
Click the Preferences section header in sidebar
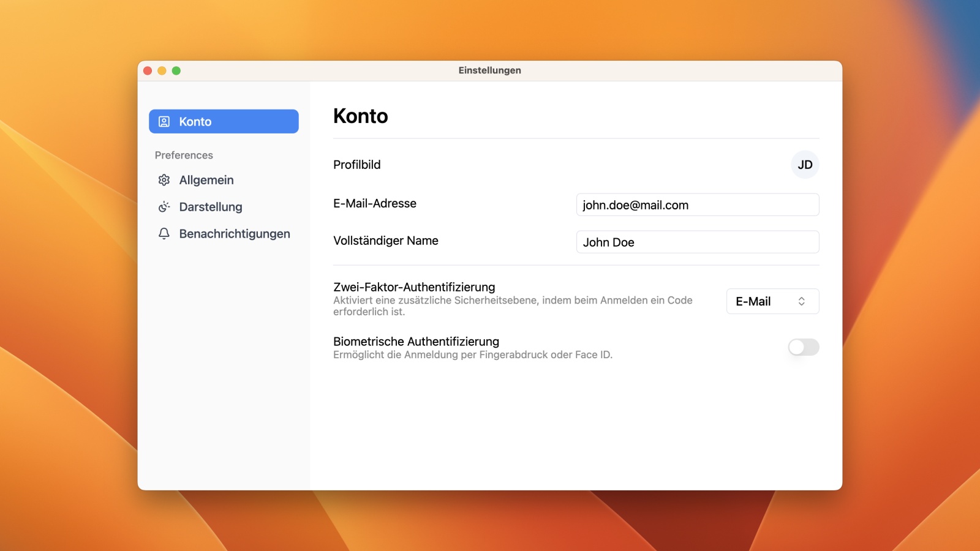(184, 156)
